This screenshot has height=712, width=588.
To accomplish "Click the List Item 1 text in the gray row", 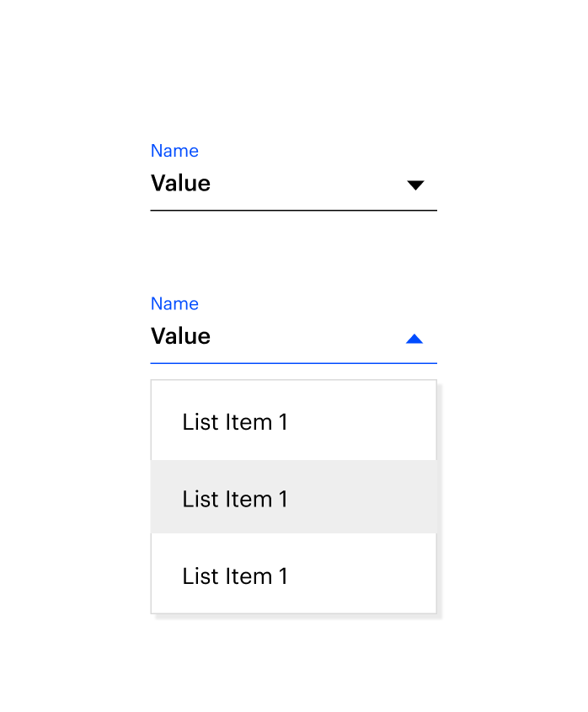I will [235, 499].
